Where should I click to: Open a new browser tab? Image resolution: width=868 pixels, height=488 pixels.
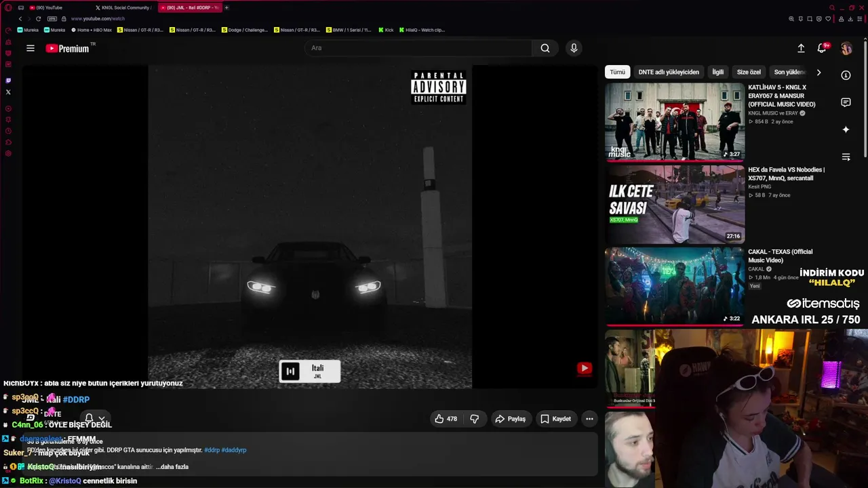(226, 7)
